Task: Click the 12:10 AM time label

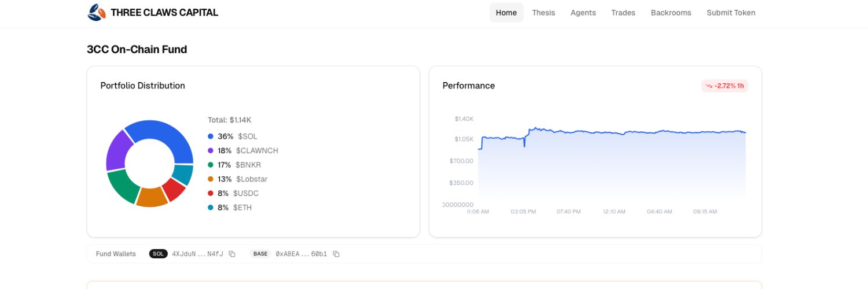Action: (614, 212)
